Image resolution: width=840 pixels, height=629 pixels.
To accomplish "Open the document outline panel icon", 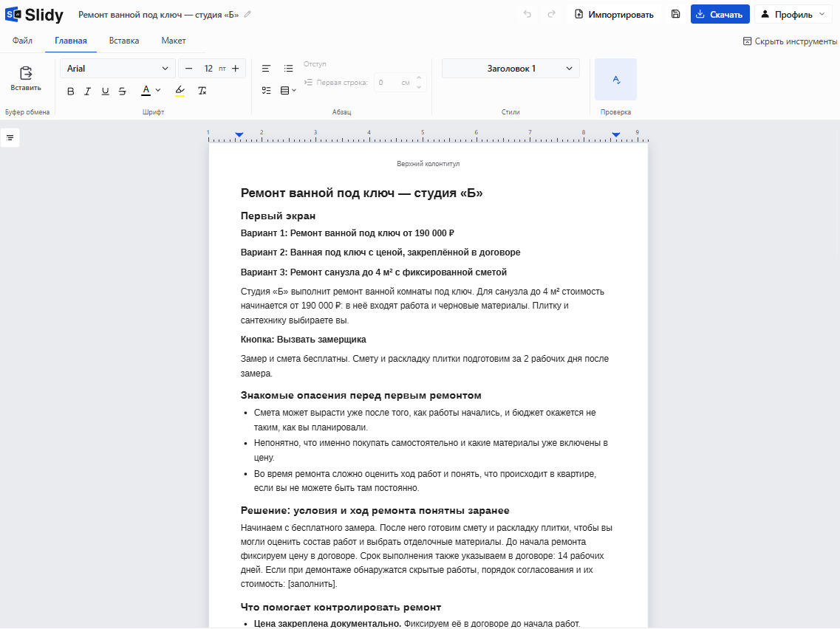I will pos(10,138).
